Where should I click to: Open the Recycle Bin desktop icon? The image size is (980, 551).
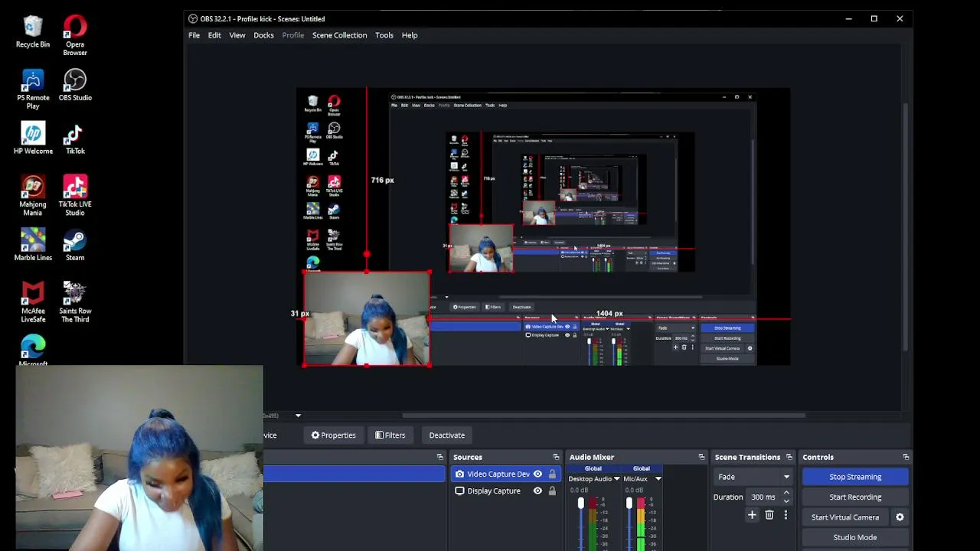point(33,32)
